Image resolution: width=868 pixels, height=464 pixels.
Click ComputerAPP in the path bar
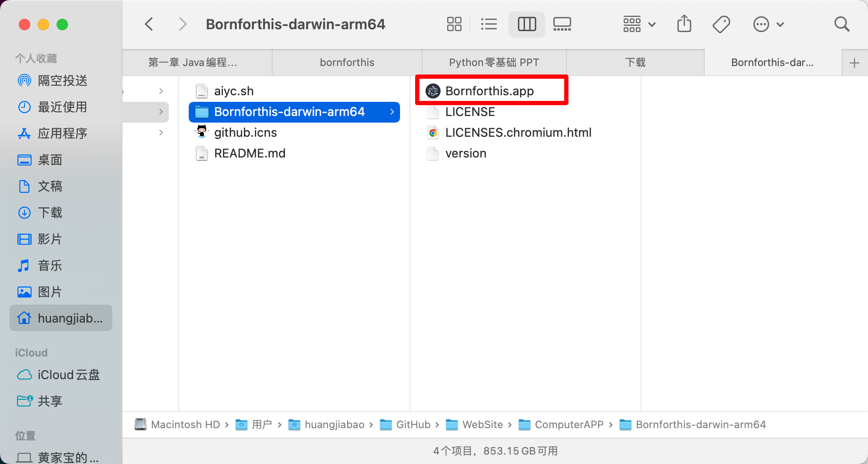click(x=561, y=424)
